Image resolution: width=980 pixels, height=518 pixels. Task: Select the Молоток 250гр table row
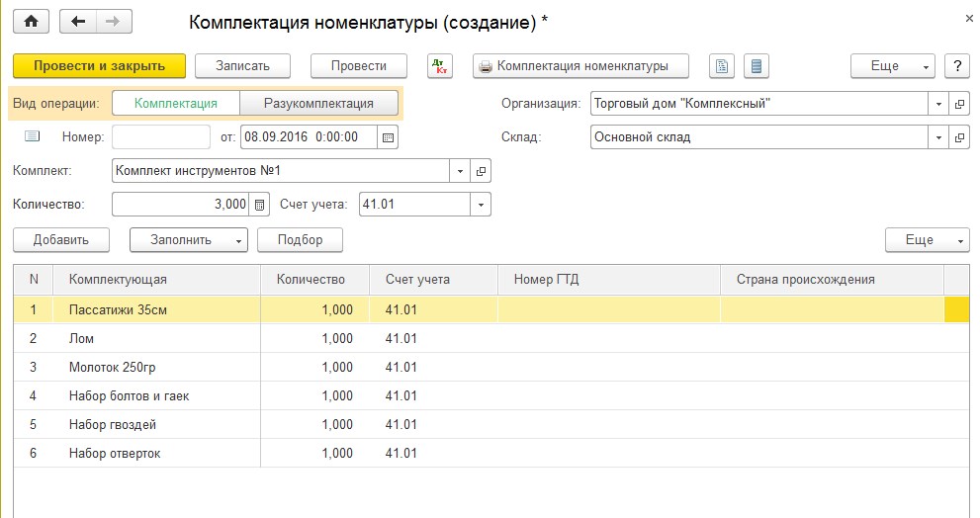coord(113,367)
